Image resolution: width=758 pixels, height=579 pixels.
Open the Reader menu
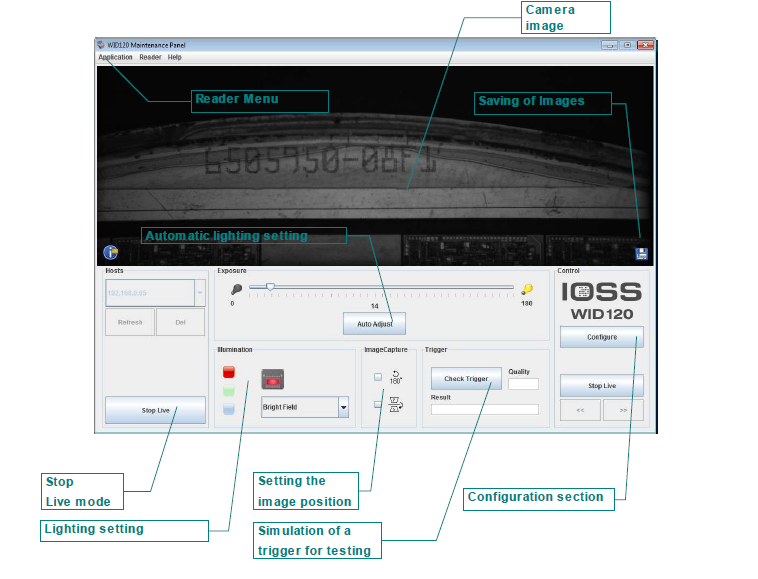tap(150, 57)
